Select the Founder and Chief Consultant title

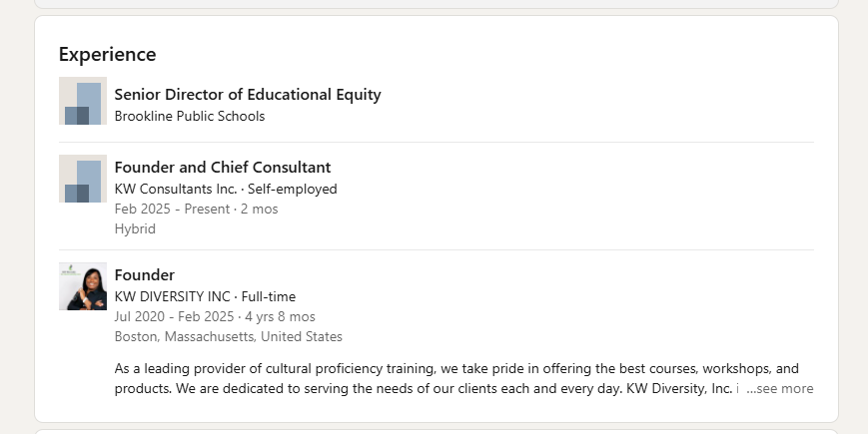tap(223, 167)
